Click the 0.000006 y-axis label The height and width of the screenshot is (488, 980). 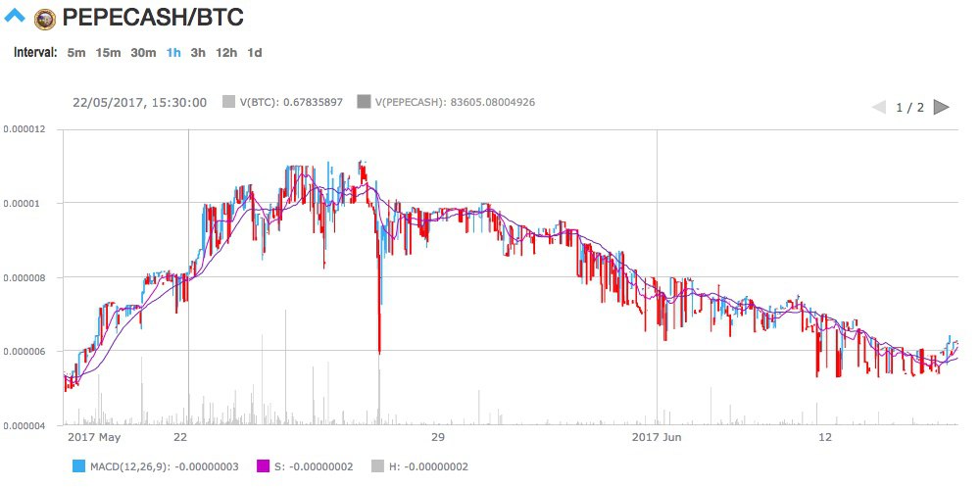tap(26, 351)
